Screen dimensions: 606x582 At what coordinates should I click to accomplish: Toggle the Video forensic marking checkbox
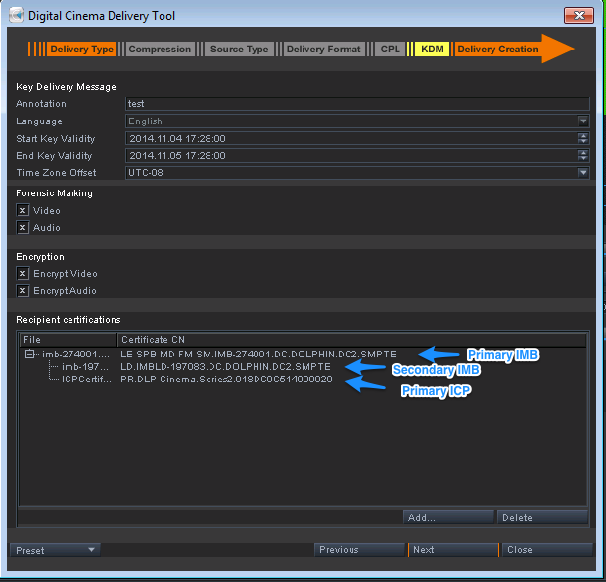click(x=23, y=211)
